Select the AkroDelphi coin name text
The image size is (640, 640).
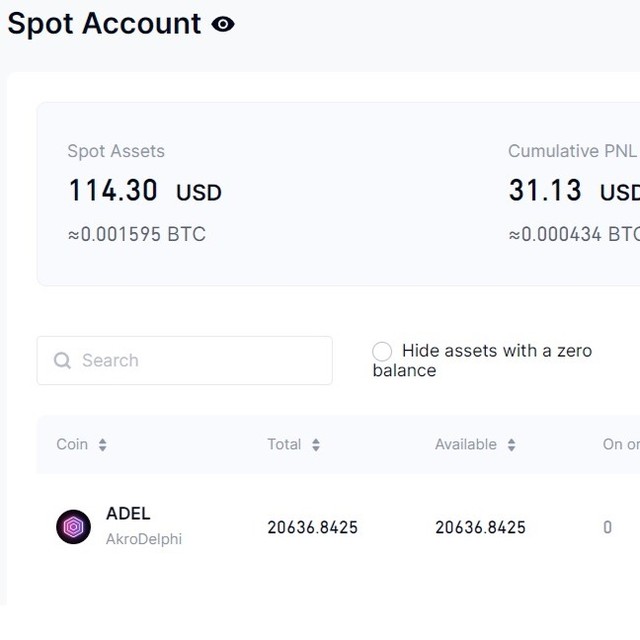coord(144,539)
